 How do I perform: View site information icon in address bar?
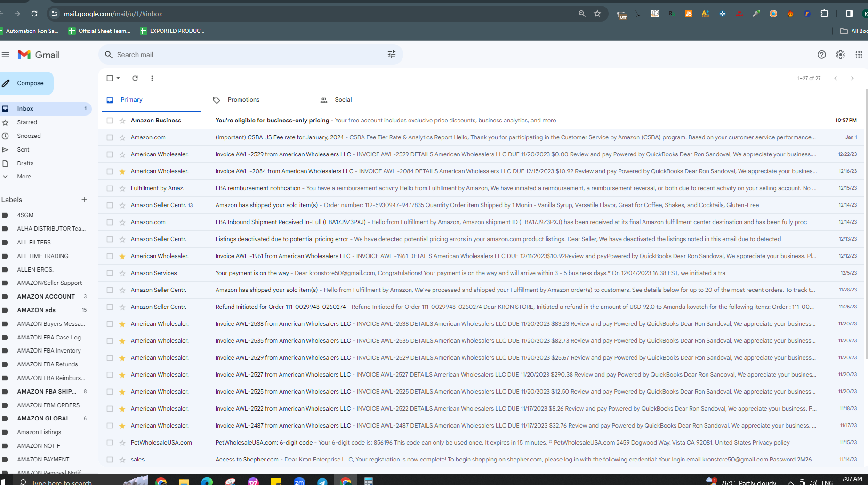coord(55,14)
